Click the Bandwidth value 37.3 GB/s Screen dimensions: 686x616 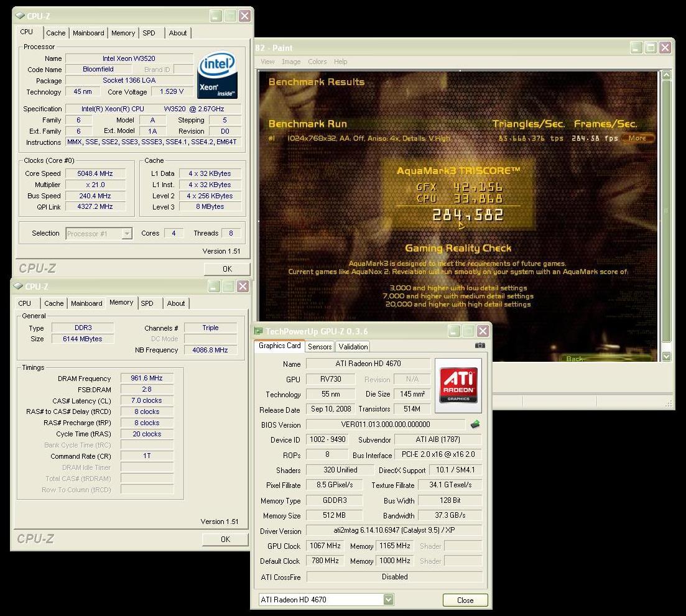click(x=450, y=515)
